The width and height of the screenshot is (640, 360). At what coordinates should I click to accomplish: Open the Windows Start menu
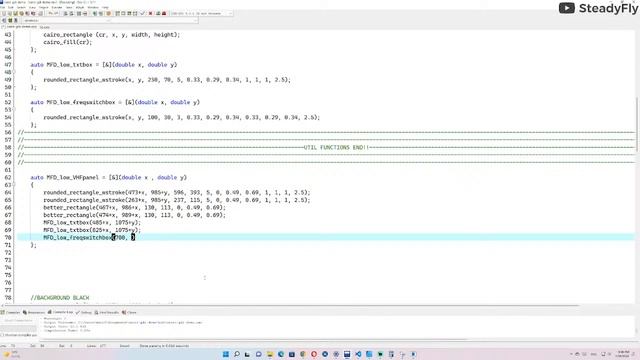226,354
